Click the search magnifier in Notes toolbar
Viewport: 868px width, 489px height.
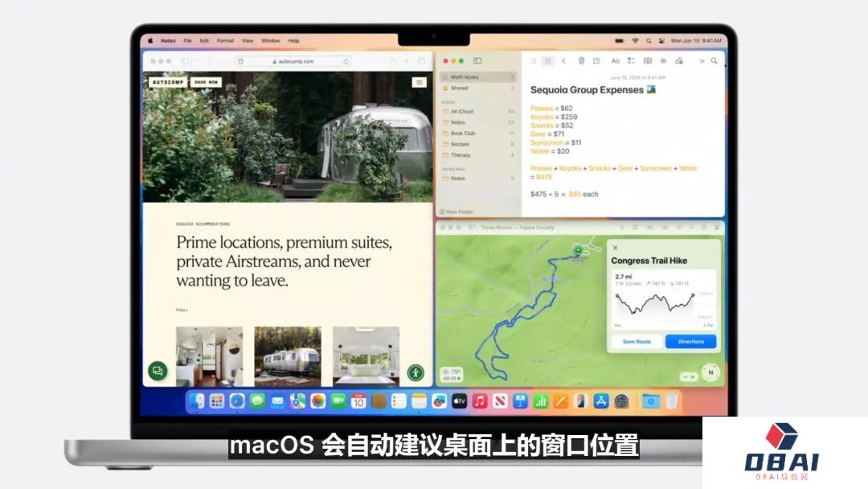click(714, 61)
